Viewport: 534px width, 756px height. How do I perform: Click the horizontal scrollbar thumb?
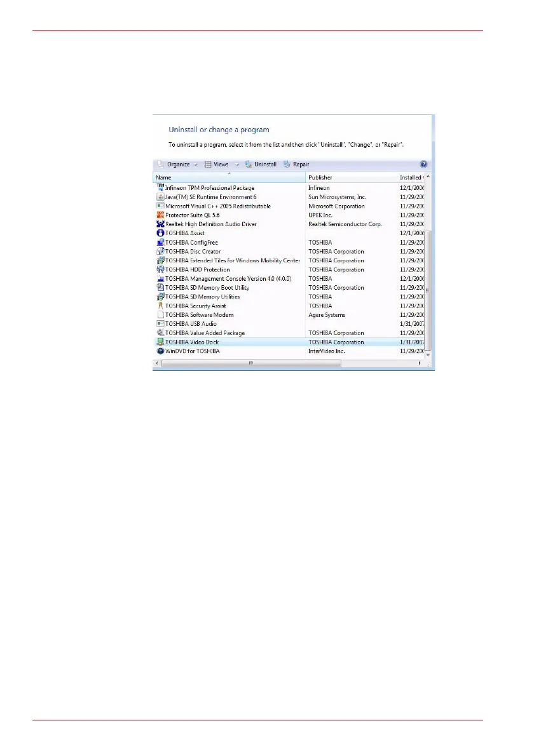coord(251,363)
